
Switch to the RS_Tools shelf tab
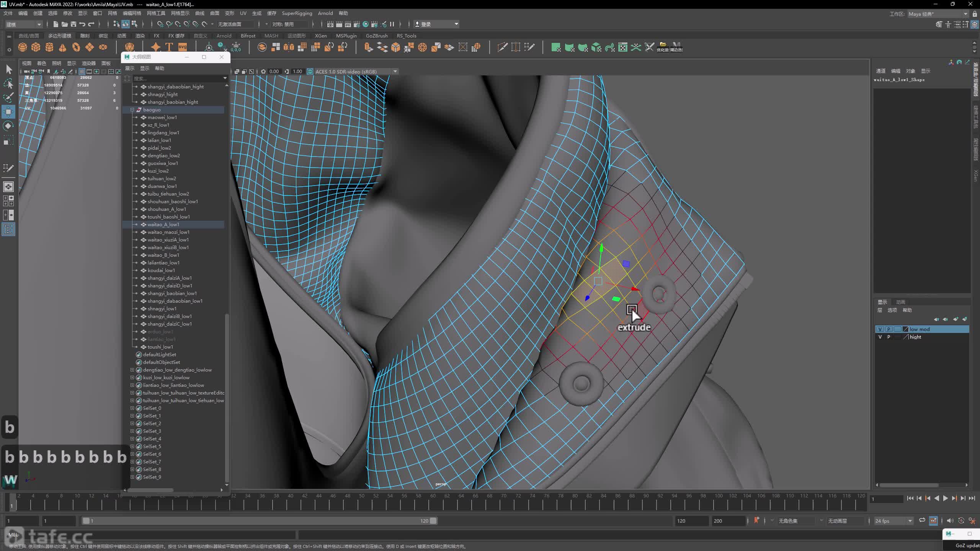tap(406, 36)
